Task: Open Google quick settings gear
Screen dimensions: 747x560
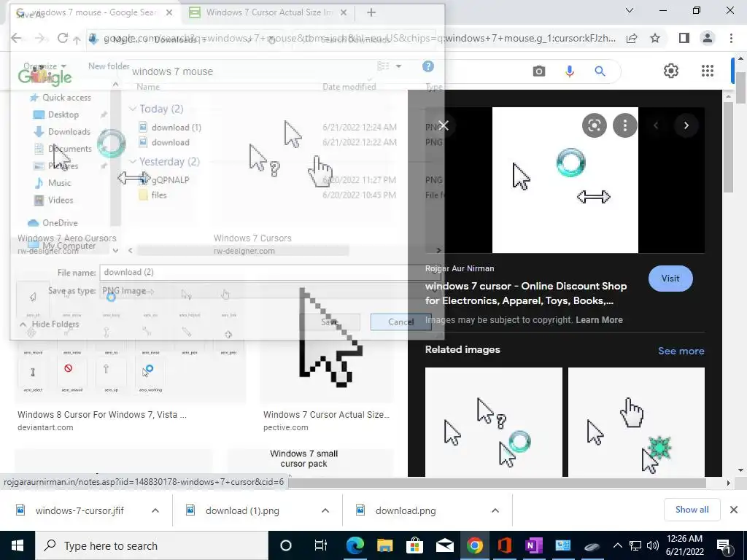Action: tap(671, 71)
